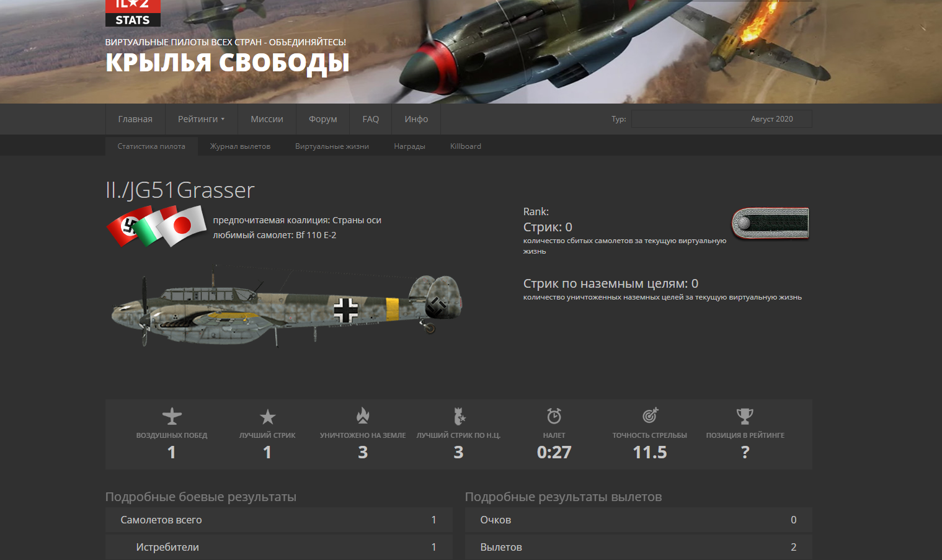This screenshot has height=560, width=942.
Task: Click the ground streak bomb icon
Action: 459,416
